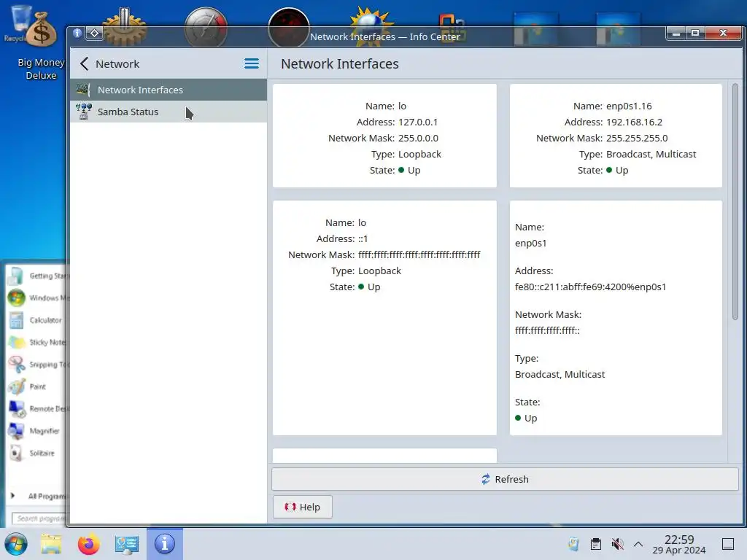Screen dimensions: 747x560
Task: Open Help for Info Center
Action: point(303,507)
